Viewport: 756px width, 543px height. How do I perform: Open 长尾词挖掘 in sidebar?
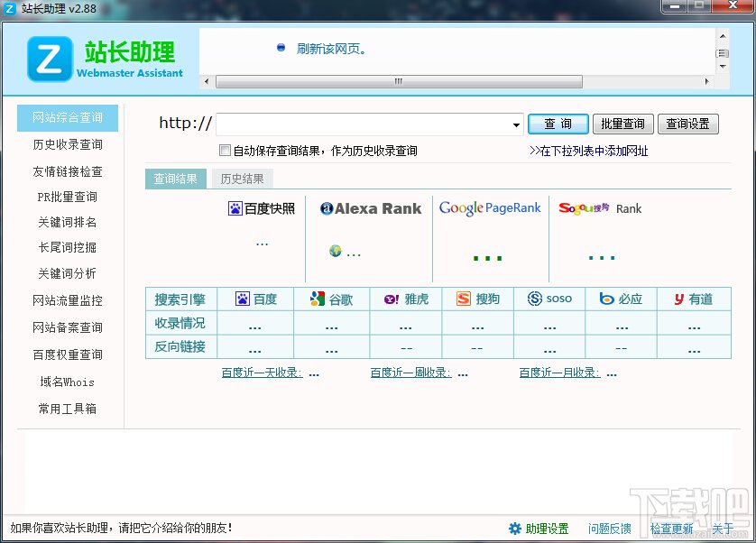pos(68,247)
